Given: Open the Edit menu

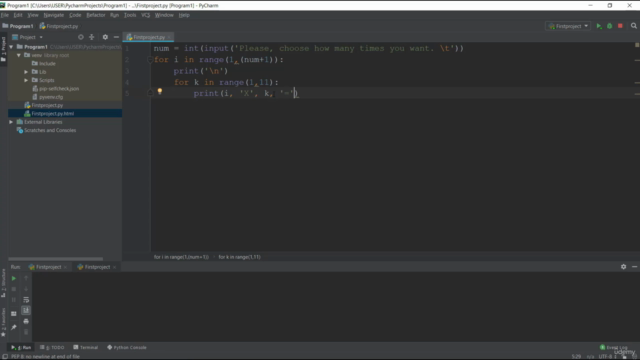Looking at the screenshot, I should (x=18, y=15).
